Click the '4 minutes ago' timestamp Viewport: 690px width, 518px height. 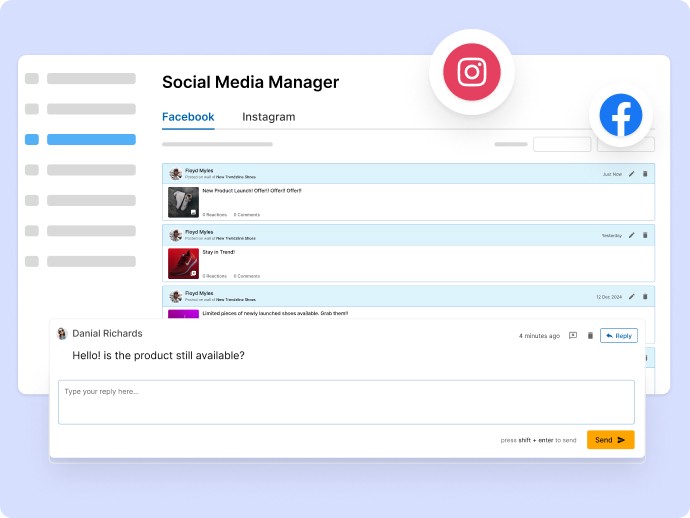[x=540, y=336]
